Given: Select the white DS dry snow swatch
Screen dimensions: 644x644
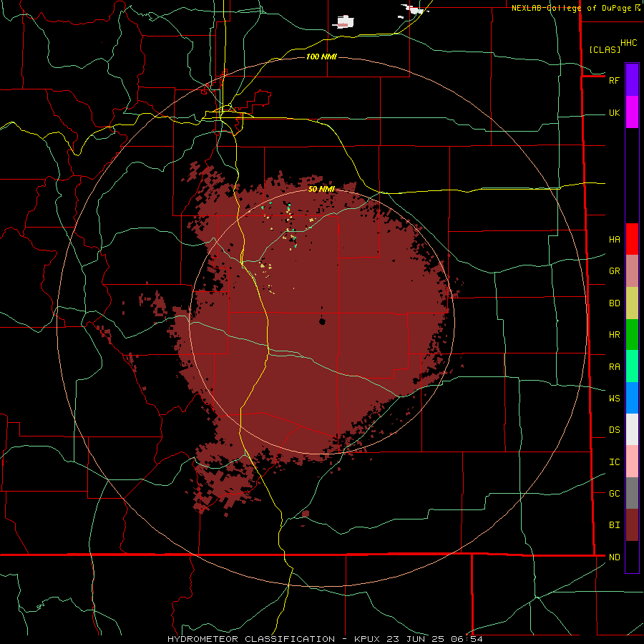Looking at the screenshot, I should click(632, 429).
